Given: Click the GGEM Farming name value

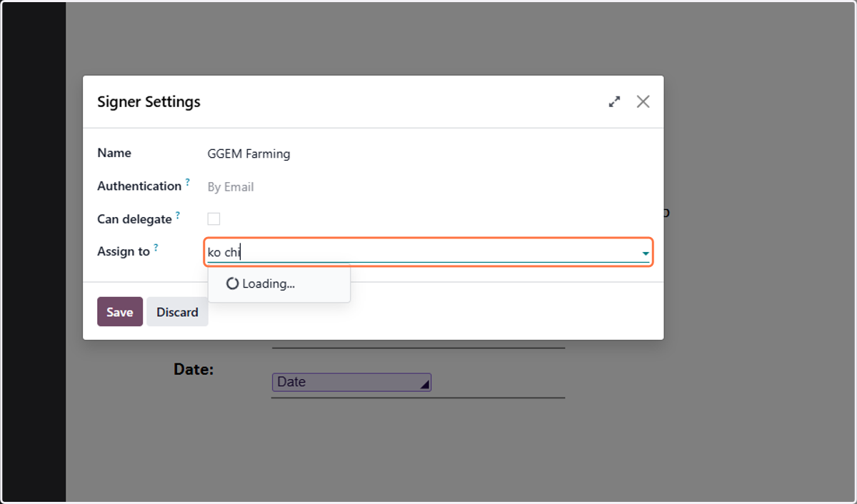Looking at the screenshot, I should coord(249,153).
